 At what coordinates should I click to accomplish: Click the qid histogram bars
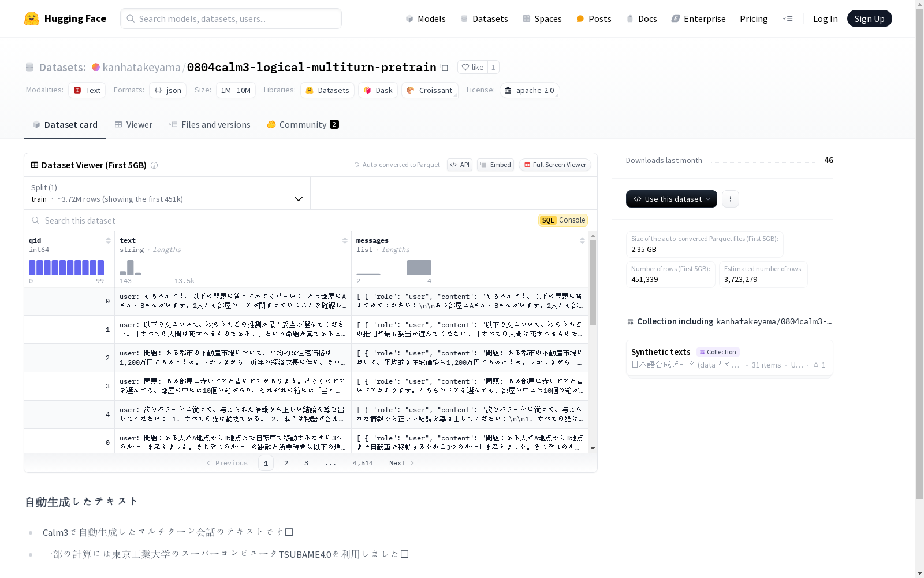66,268
